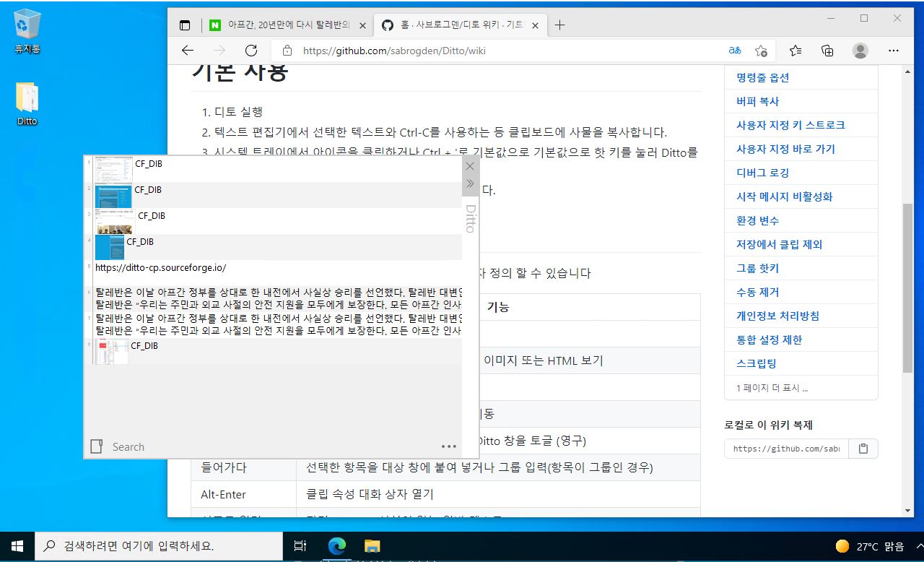This screenshot has height=562, width=924.
Task: Expand 1 페이지 더 표시 in sidebar
Action: pos(772,388)
